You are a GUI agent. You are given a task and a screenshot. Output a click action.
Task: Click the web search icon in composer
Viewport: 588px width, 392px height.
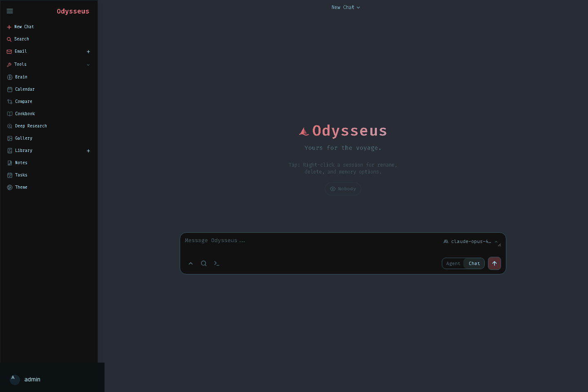coord(204,263)
